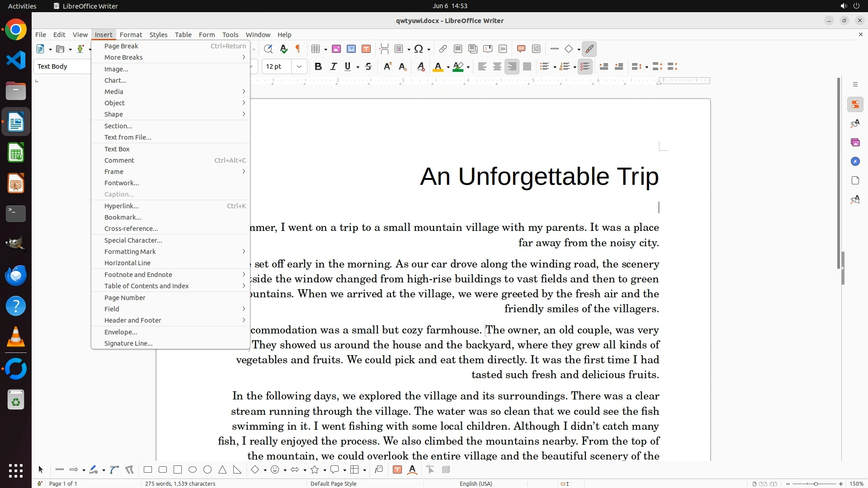868x488 pixels.
Task: Click the zoom slider in status bar
Action: click(815, 483)
